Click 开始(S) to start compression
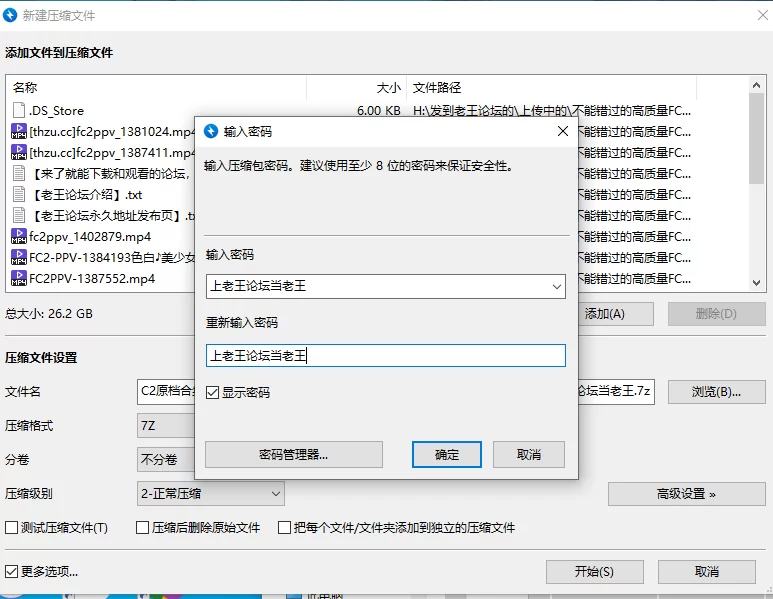 tap(595, 571)
